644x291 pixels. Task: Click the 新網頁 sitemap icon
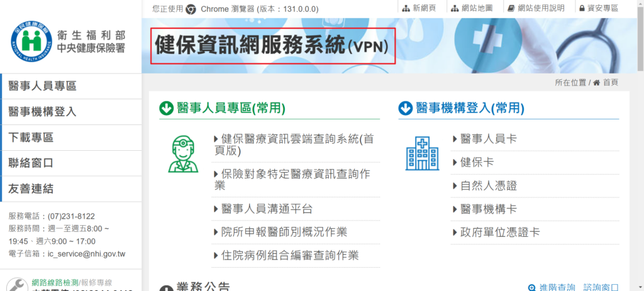[406, 8]
